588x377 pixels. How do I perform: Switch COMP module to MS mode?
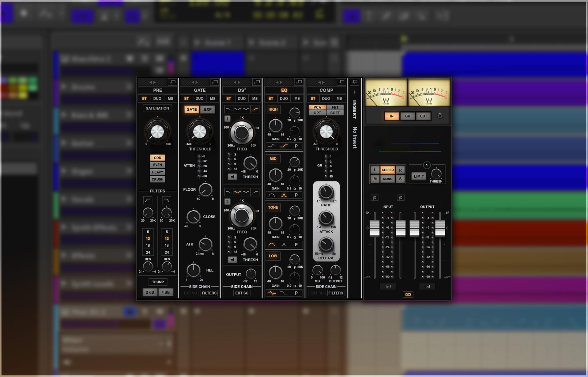point(339,98)
